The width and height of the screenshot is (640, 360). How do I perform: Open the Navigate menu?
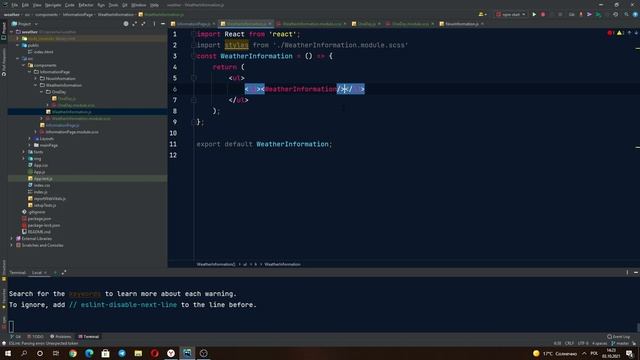(x=53, y=5)
